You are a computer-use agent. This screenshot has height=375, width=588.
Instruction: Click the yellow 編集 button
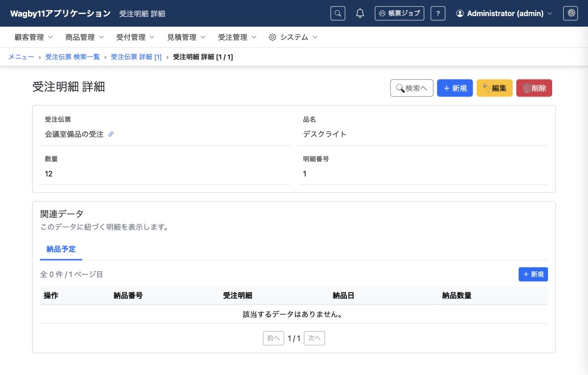[495, 88]
